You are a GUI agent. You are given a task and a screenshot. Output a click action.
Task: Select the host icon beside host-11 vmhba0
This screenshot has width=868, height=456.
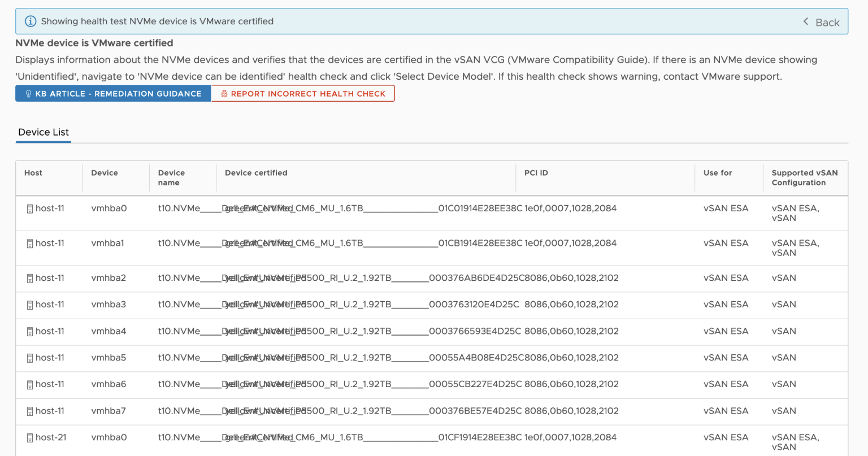click(x=30, y=208)
